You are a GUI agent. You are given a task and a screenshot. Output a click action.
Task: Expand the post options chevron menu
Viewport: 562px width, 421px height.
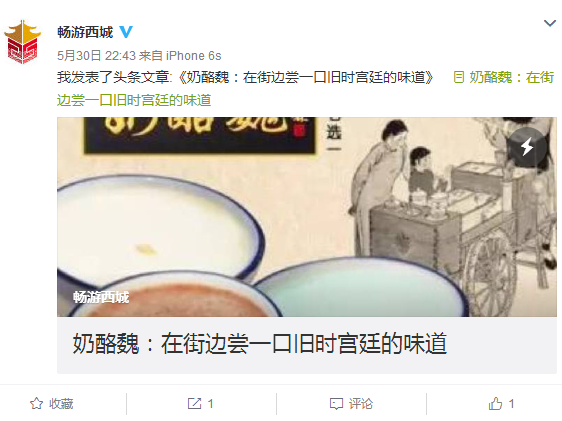[x=549, y=24]
